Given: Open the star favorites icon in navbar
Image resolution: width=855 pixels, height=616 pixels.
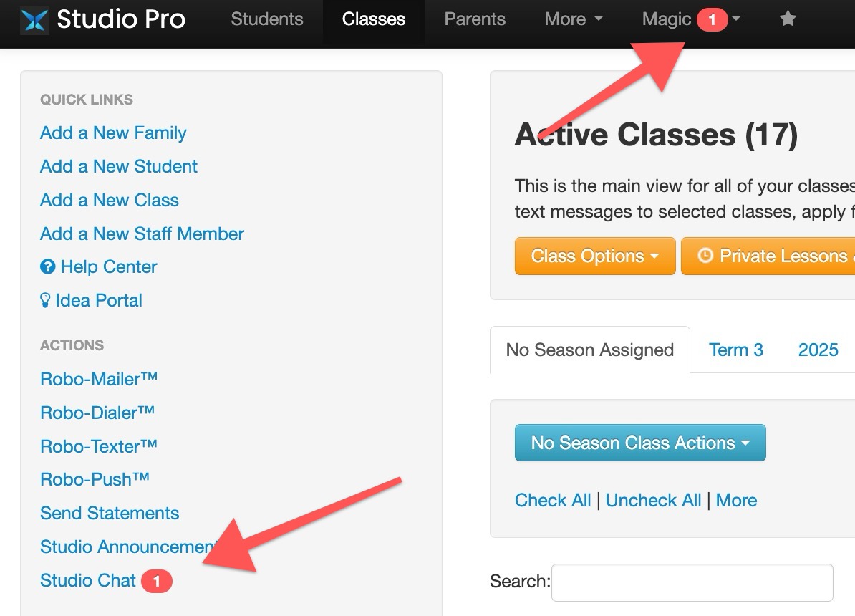Looking at the screenshot, I should 788,19.
